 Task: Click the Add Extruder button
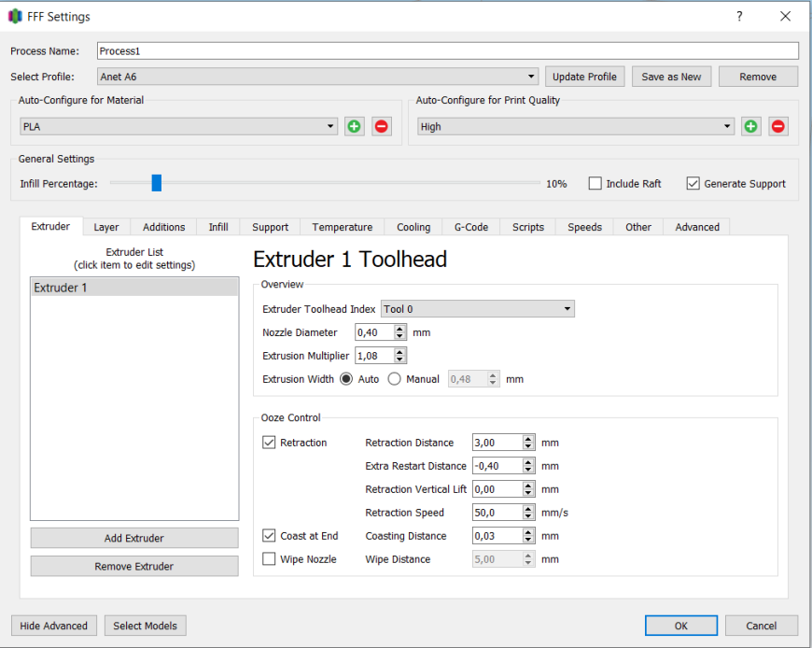(134, 538)
